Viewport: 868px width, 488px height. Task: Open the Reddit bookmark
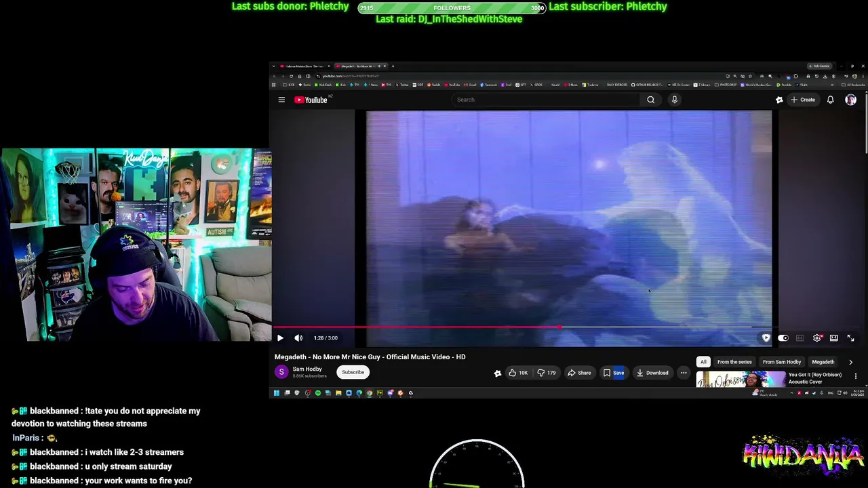pyautogui.click(x=435, y=85)
